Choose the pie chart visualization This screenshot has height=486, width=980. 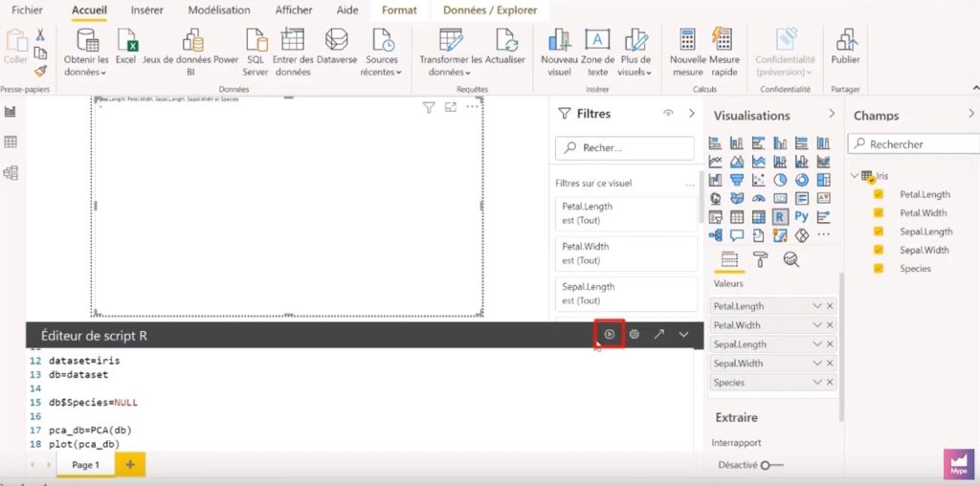point(780,180)
